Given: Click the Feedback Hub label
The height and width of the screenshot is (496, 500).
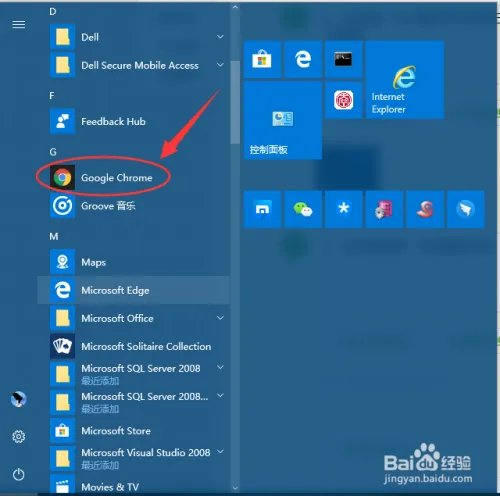Looking at the screenshot, I should [113, 121].
